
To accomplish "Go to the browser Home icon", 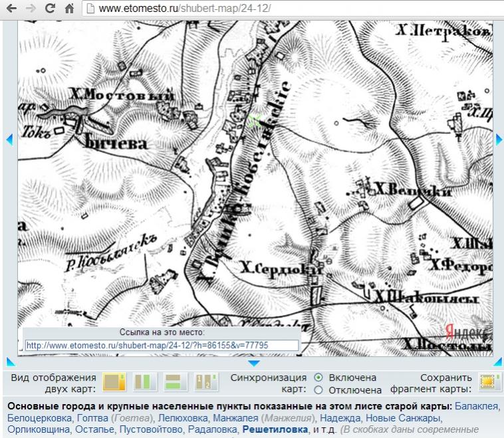I will [x=68, y=10].
